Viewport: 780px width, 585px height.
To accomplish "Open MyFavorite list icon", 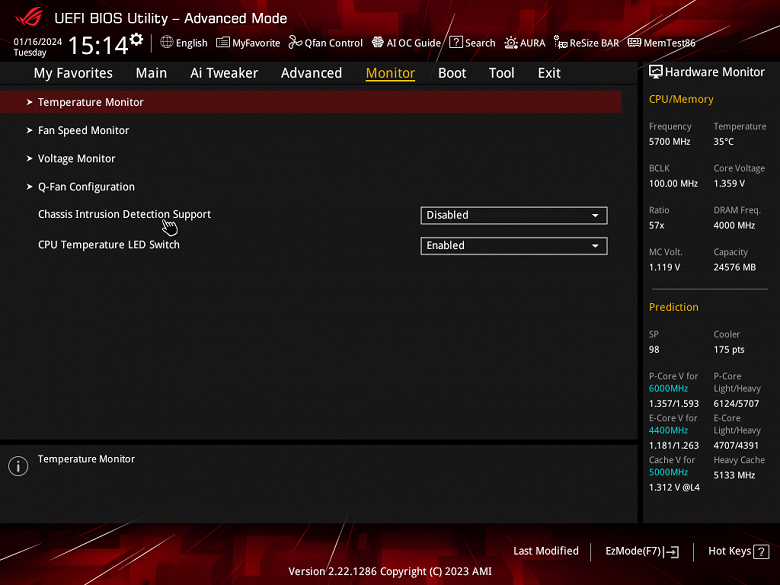I will [x=223, y=42].
